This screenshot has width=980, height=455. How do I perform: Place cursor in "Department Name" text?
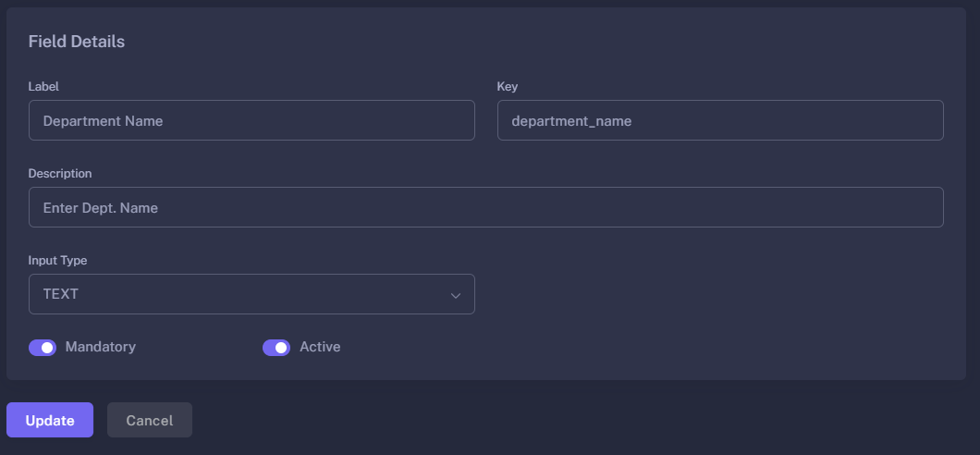[103, 120]
